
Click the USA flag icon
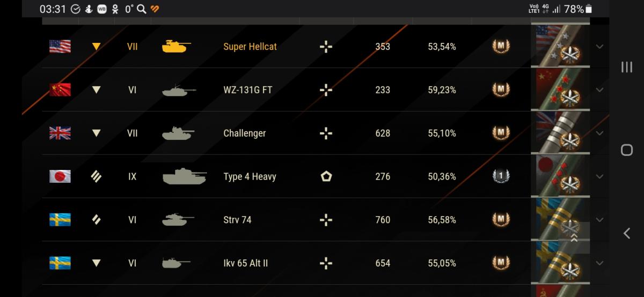pos(60,47)
